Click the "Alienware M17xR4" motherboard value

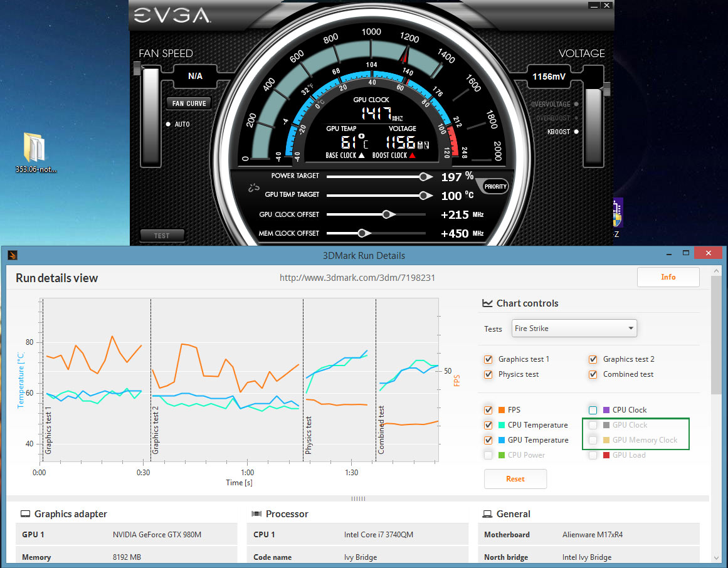pyautogui.click(x=593, y=535)
